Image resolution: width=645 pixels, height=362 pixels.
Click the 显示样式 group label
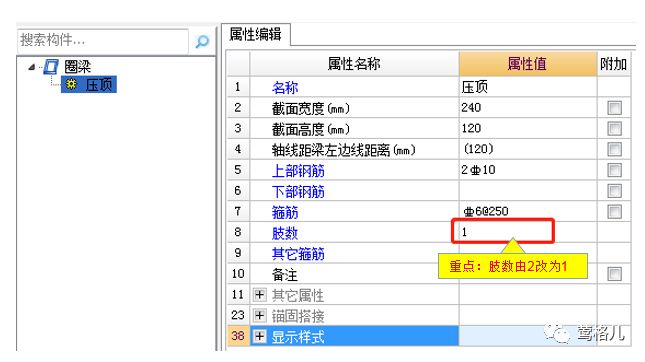(298, 337)
